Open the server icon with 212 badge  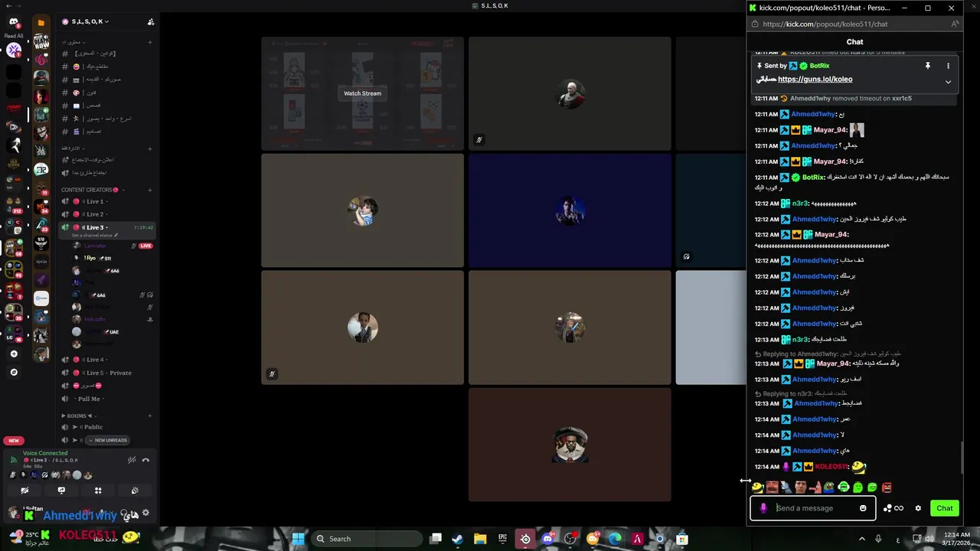14,206
